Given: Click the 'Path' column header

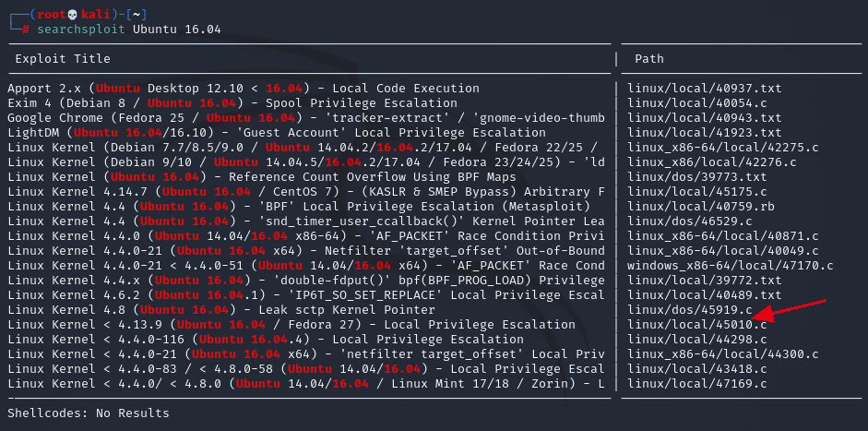Looking at the screenshot, I should click(648, 59).
